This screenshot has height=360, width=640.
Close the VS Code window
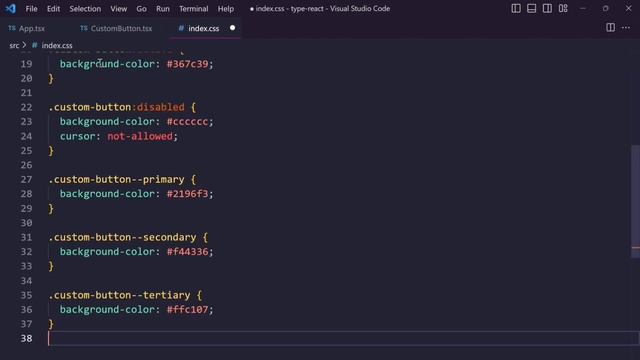(x=628, y=8)
